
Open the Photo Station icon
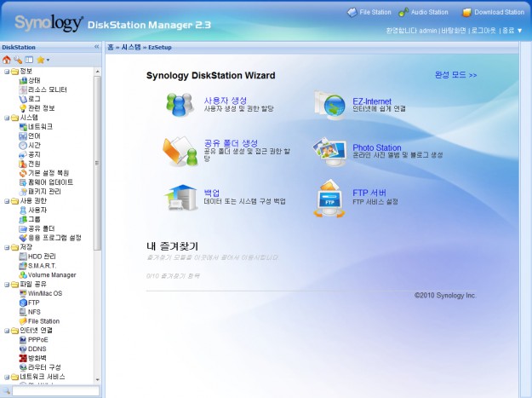(x=329, y=152)
